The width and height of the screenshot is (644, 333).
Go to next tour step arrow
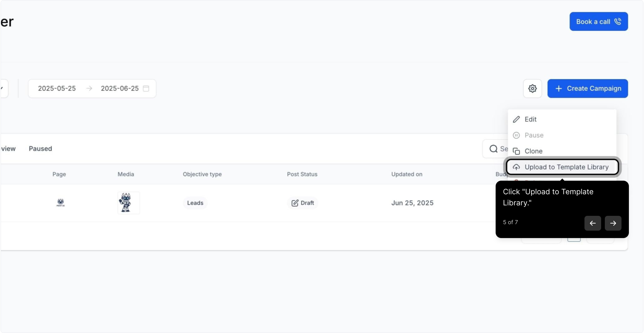coord(613,223)
